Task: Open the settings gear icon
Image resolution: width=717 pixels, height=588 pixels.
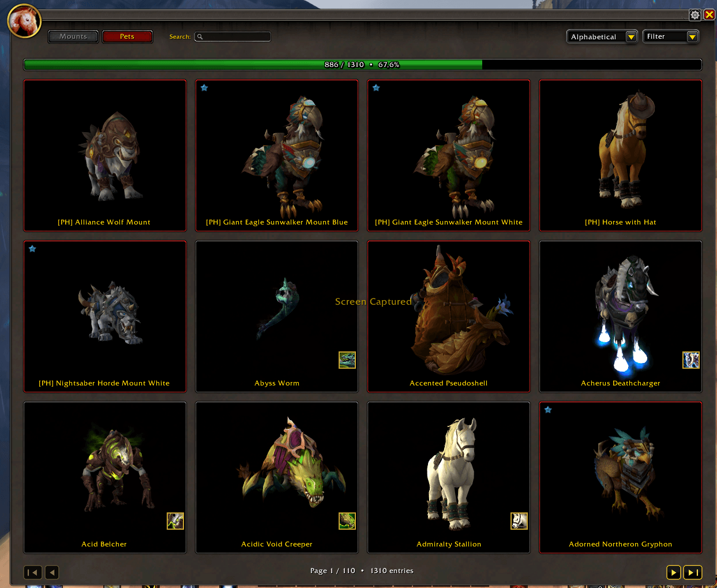Action: [x=695, y=15]
